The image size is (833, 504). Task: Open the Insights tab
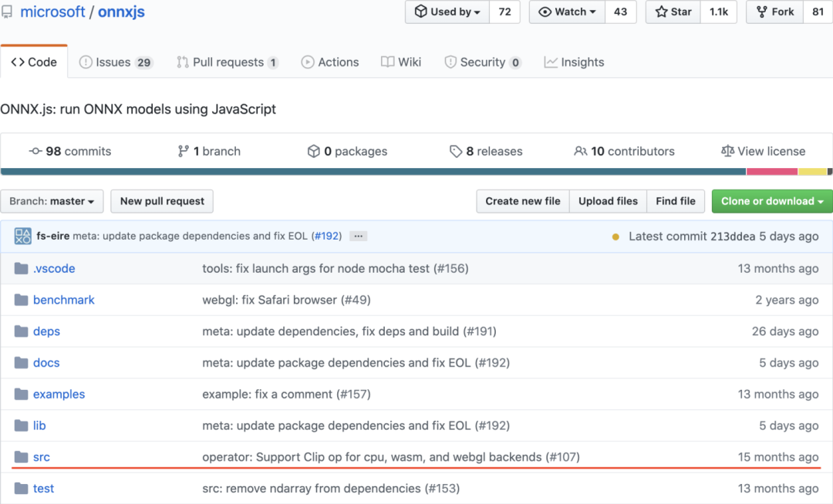(575, 62)
